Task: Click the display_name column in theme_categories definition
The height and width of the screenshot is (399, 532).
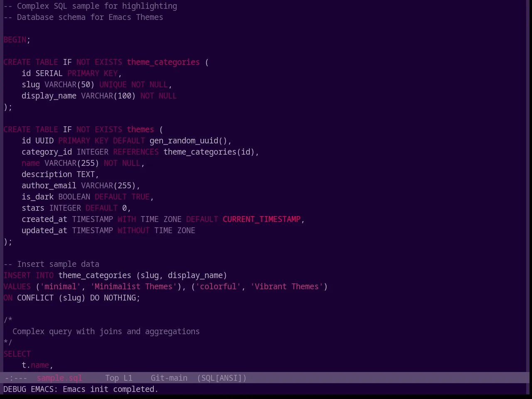Action: pyautogui.click(x=49, y=96)
